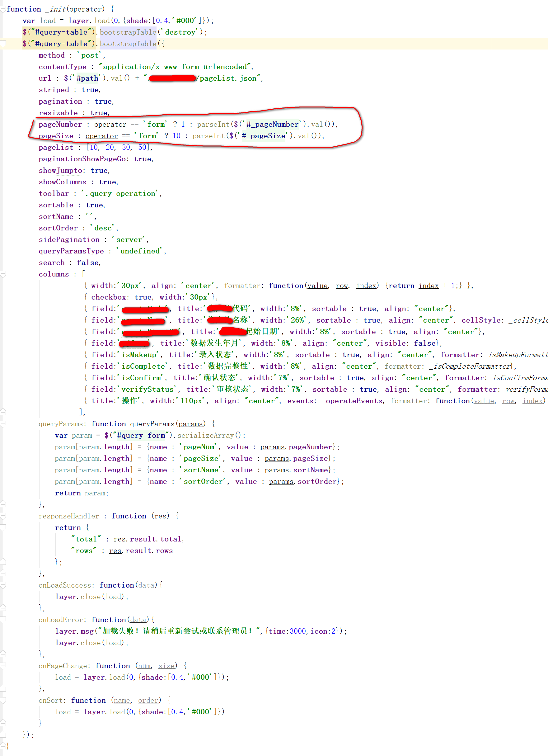Collapse the onLoadSuccess handler block

pyautogui.click(x=3, y=585)
